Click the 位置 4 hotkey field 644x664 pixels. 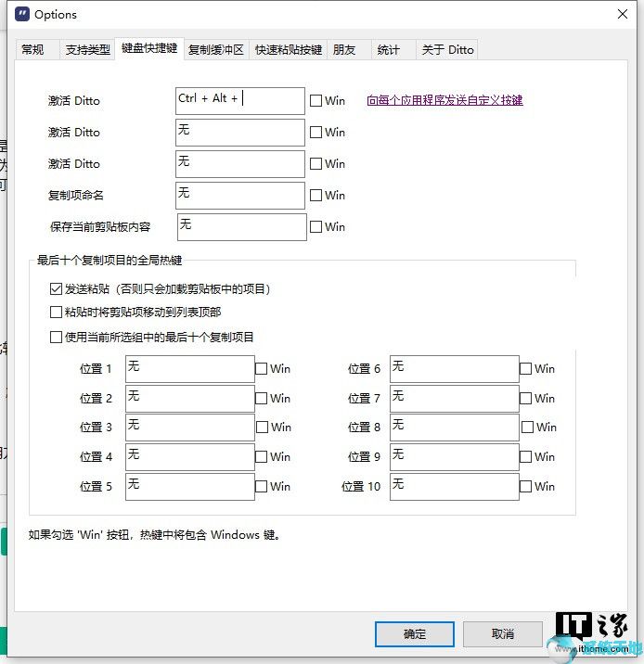(x=190, y=457)
